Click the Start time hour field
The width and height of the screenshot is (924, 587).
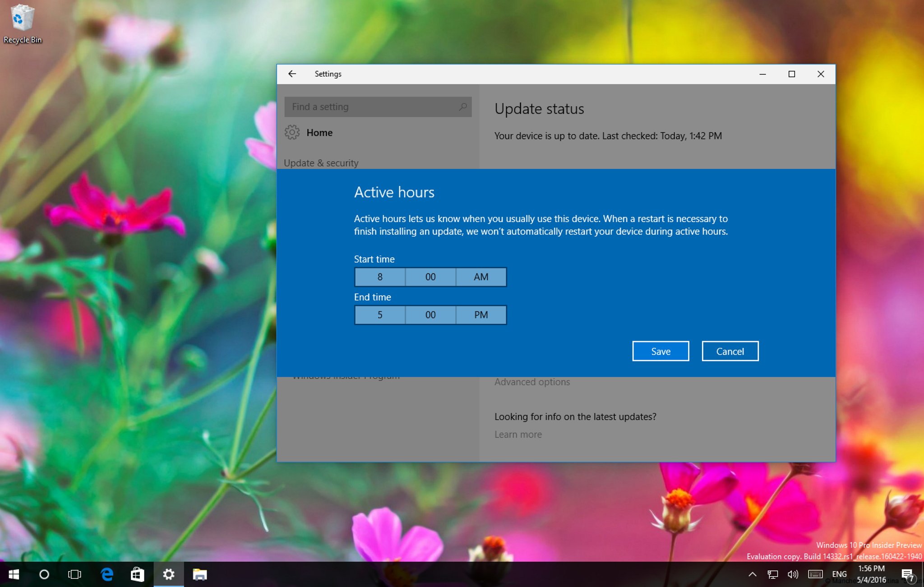click(379, 276)
